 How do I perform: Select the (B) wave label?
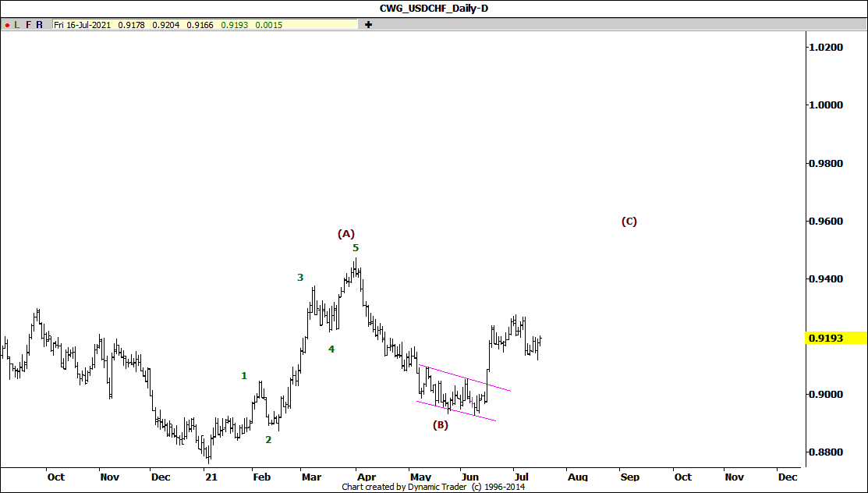440,425
